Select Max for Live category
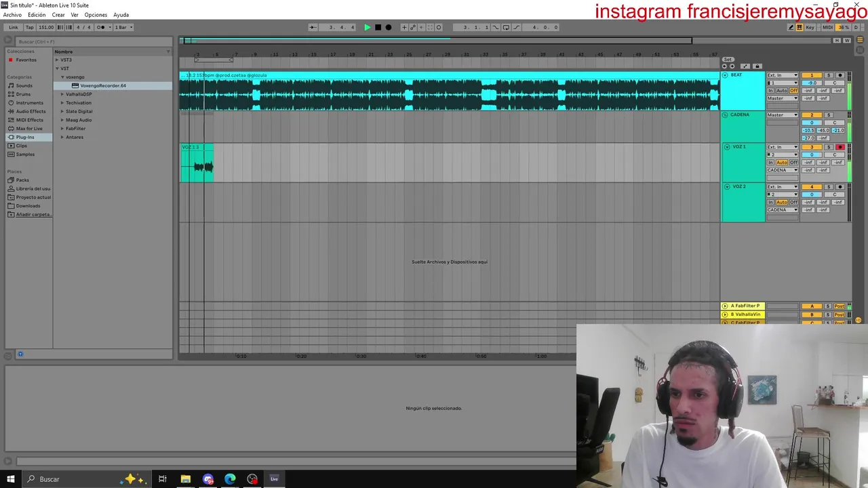Screen dimensions: 868x488 pos(29,128)
